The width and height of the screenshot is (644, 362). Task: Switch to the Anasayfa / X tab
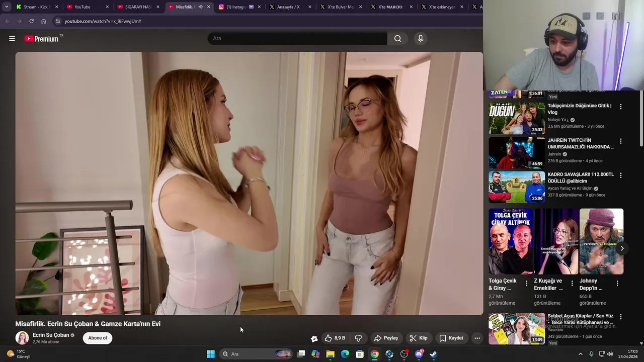(289, 7)
